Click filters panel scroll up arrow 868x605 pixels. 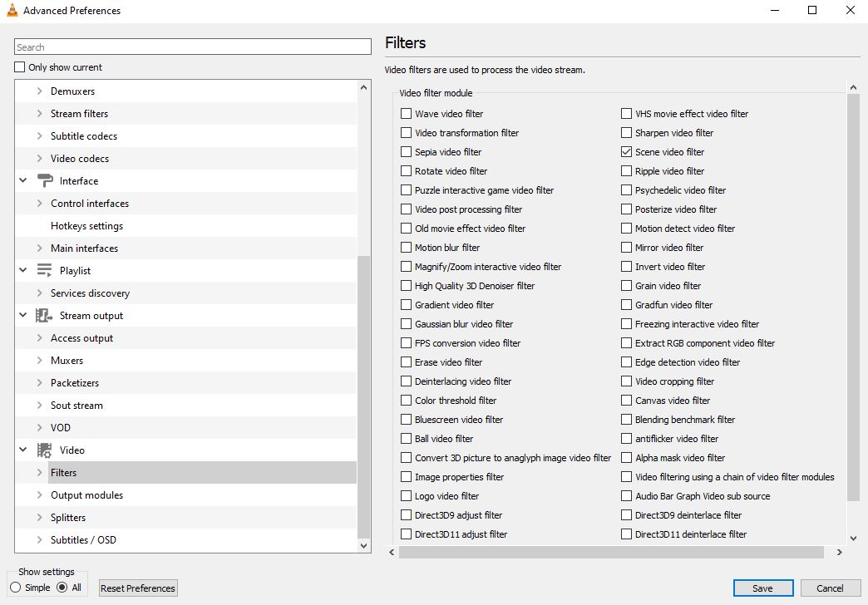[x=853, y=87]
